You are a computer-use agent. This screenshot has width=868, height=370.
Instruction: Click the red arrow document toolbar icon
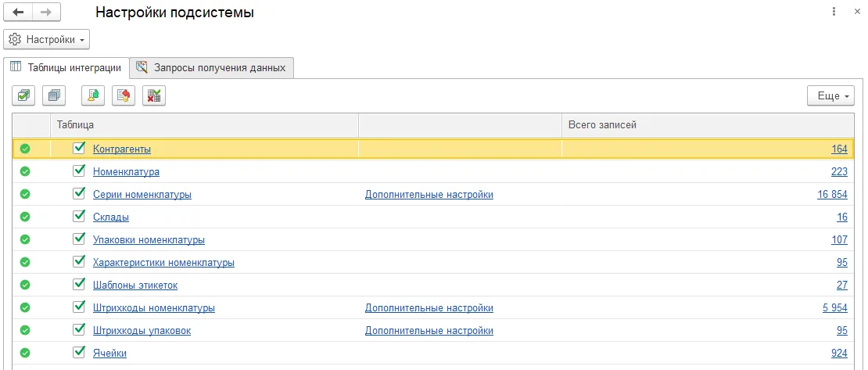(124, 95)
